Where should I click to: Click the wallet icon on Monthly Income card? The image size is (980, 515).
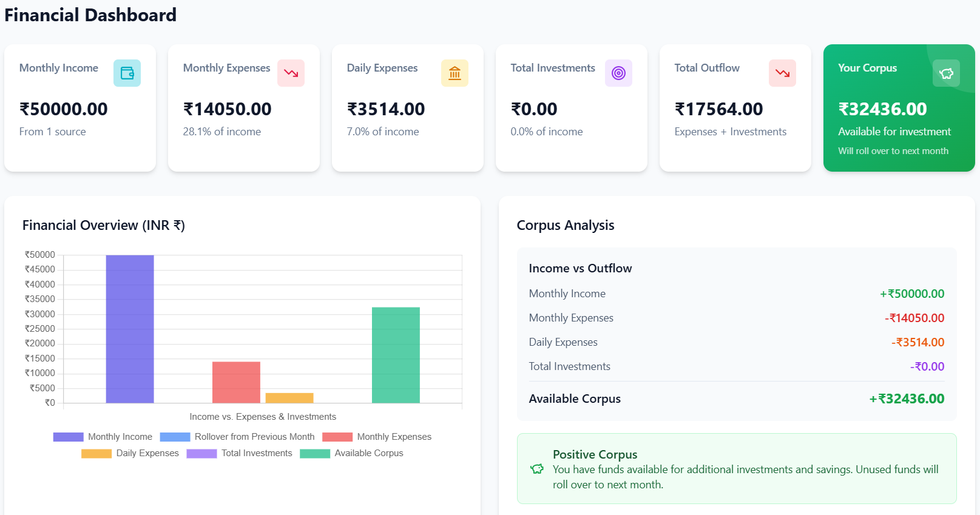point(127,73)
